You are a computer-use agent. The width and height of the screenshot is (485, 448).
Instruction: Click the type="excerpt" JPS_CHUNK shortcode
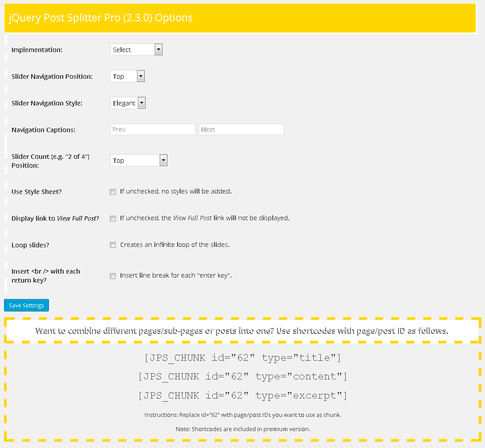[243, 396]
